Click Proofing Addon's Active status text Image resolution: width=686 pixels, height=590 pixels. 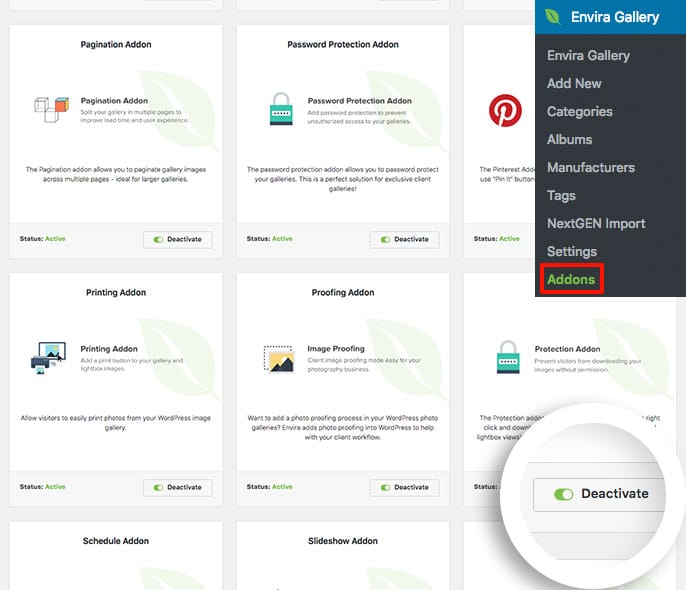point(282,487)
